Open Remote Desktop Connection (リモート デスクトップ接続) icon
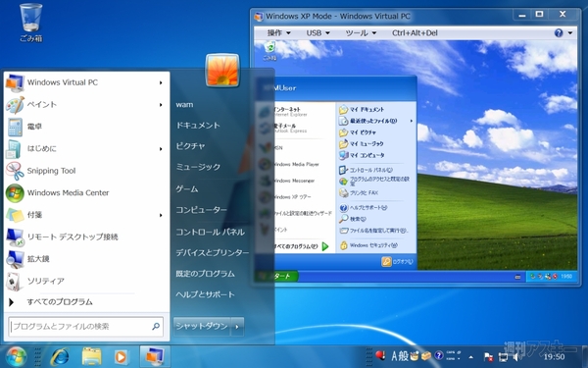Screen dimensions: 588x368 click(x=15, y=237)
